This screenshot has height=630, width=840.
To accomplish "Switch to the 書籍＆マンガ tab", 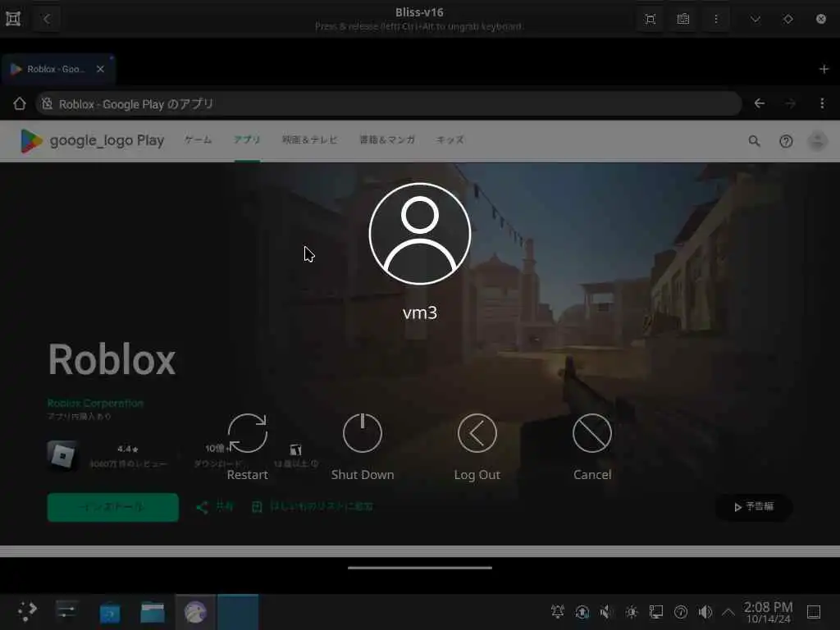I will click(387, 139).
